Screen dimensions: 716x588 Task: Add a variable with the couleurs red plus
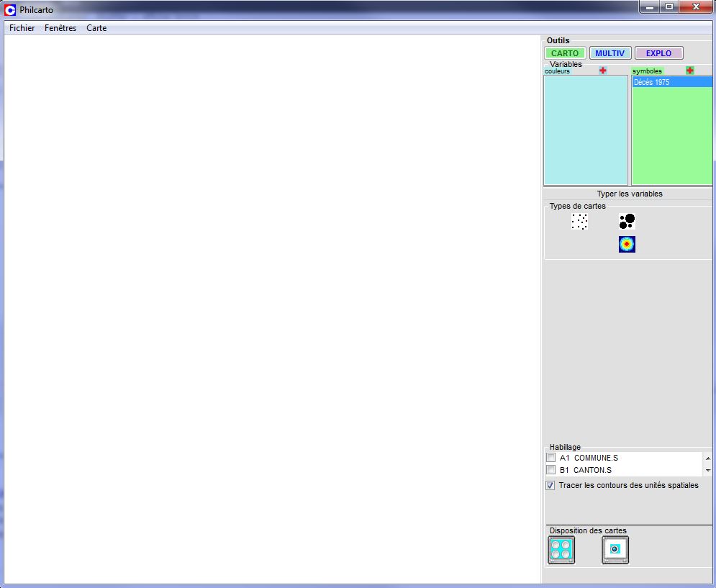click(x=603, y=71)
